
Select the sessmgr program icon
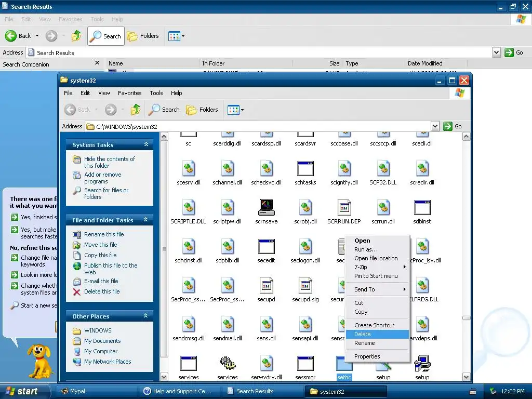click(305, 363)
